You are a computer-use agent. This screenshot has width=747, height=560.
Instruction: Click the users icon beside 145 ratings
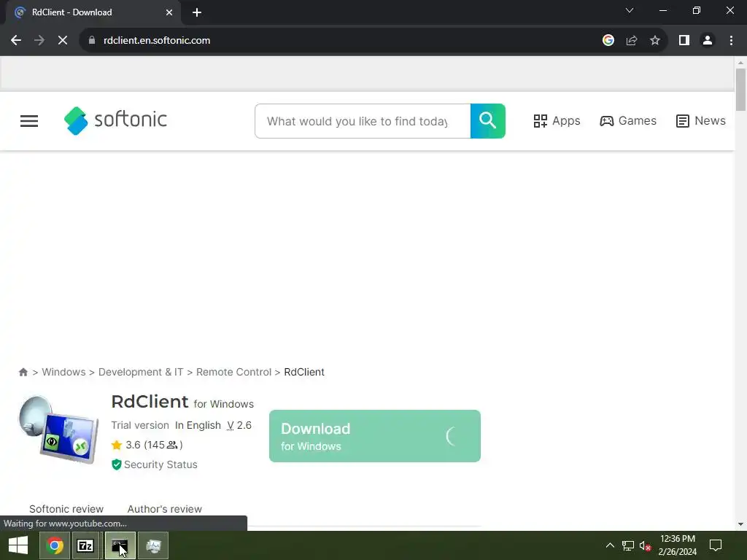pyautogui.click(x=172, y=446)
